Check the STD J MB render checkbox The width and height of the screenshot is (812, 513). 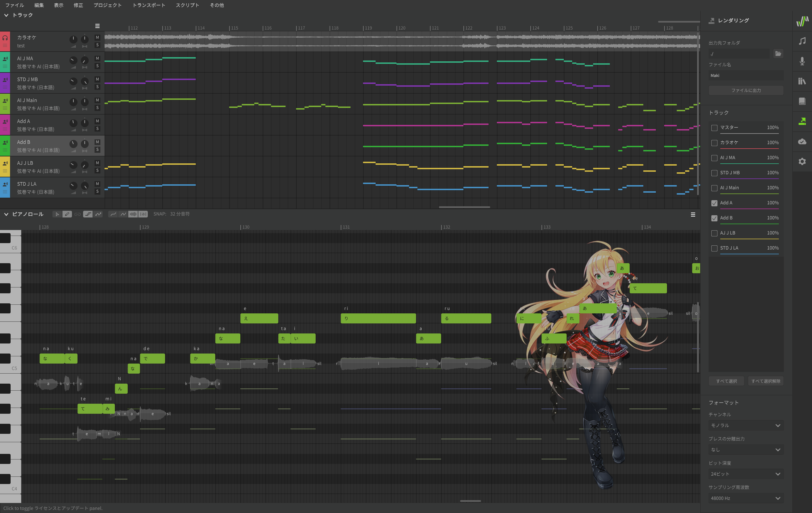pos(714,173)
